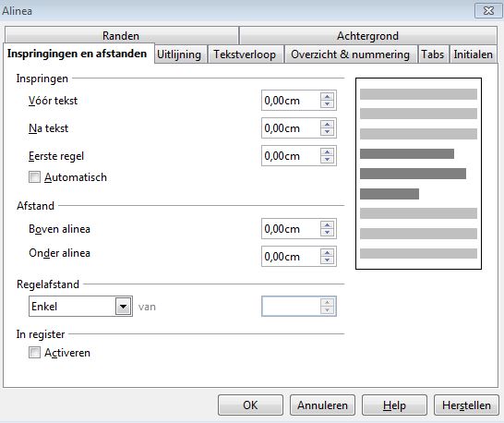Viewport: 504px width, 423px height.
Task: Open the Tekstverloop tab
Action: coord(245,54)
